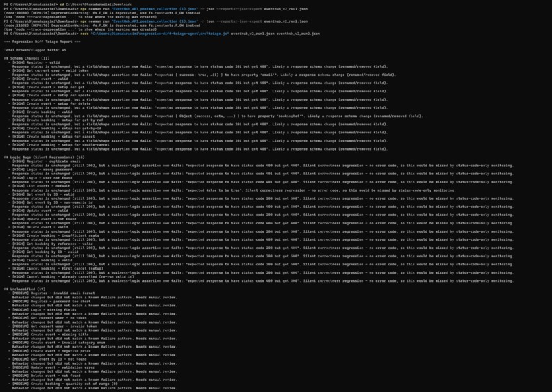Click the '[MEDIUM] Update event - validation error' row
Screen dimensions: 552x392
[x=52, y=367]
